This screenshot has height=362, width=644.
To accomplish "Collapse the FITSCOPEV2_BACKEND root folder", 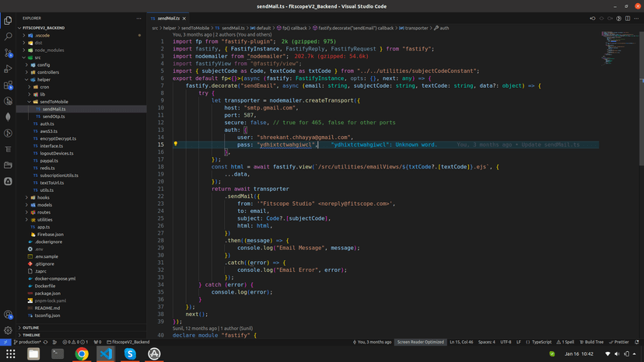I will coord(82,28).
